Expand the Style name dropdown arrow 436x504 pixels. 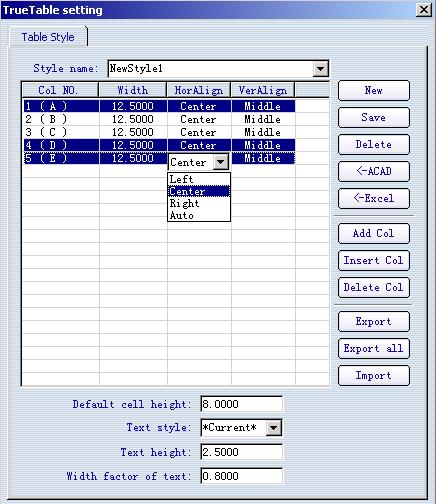point(320,69)
